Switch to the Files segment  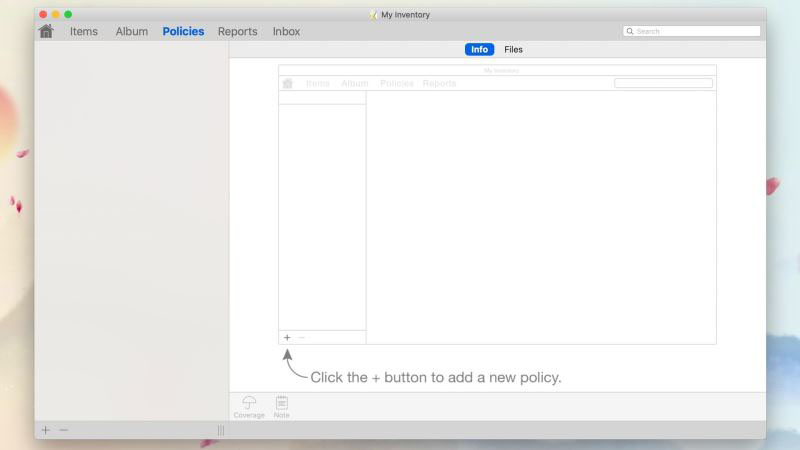point(513,49)
